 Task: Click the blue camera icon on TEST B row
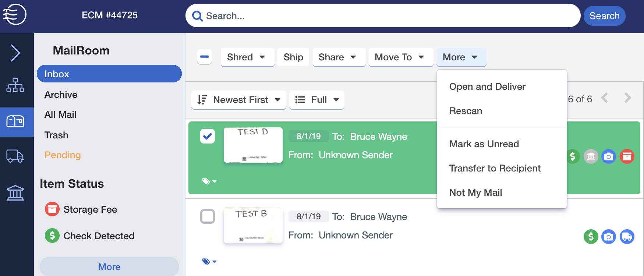click(609, 237)
